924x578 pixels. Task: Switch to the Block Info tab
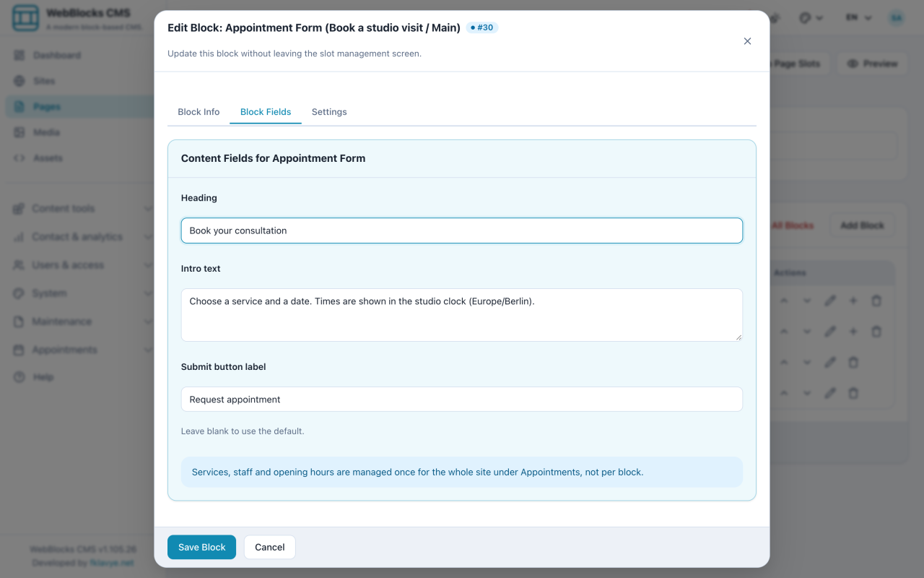point(199,112)
